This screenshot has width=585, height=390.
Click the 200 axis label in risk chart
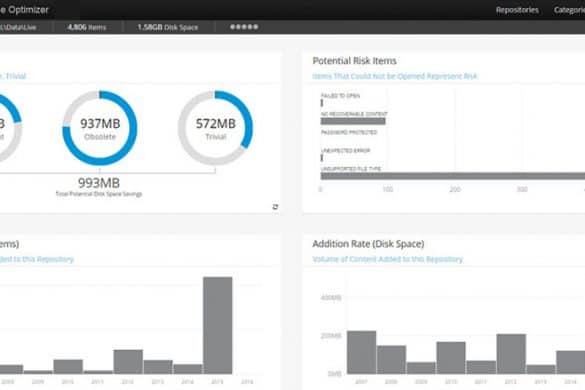[455, 190]
